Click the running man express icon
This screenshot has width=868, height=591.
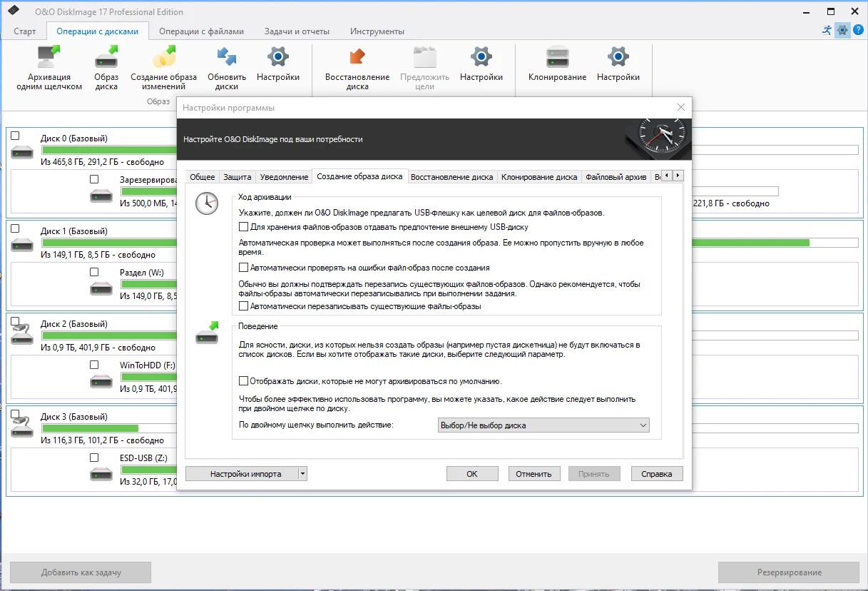827,30
